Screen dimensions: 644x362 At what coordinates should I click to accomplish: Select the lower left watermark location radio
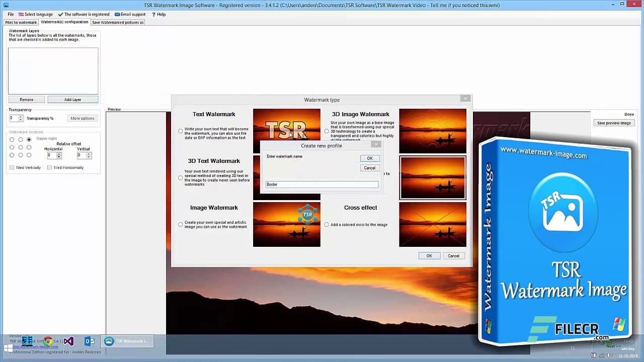(x=12, y=155)
